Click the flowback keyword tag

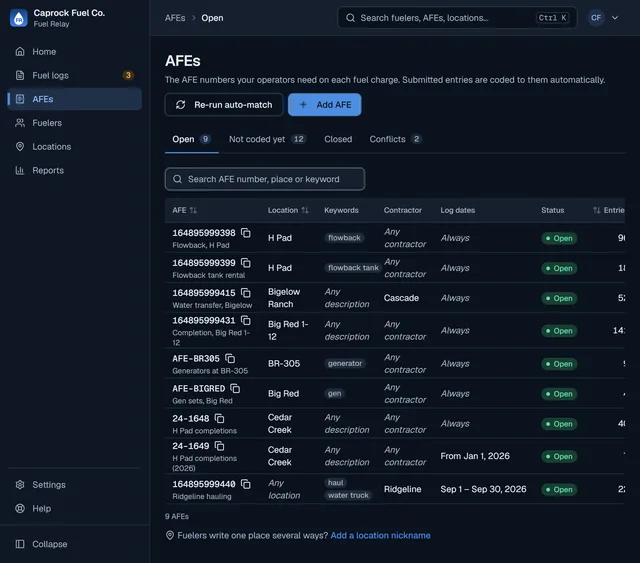pyautogui.click(x=344, y=238)
